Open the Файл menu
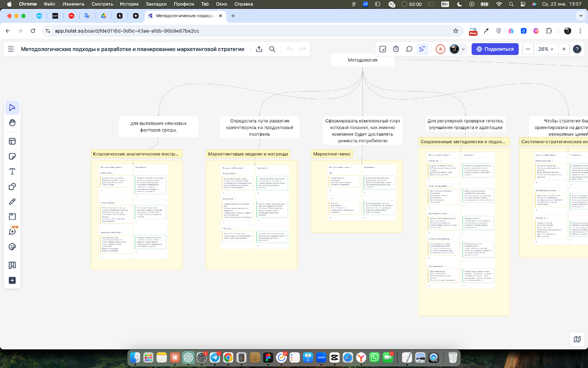 [x=49, y=4]
